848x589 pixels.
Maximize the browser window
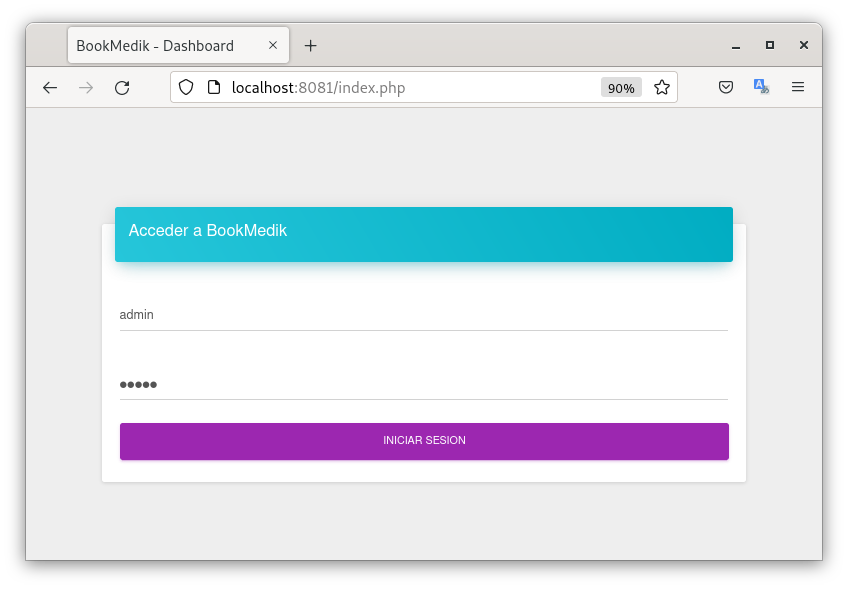(x=769, y=46)
